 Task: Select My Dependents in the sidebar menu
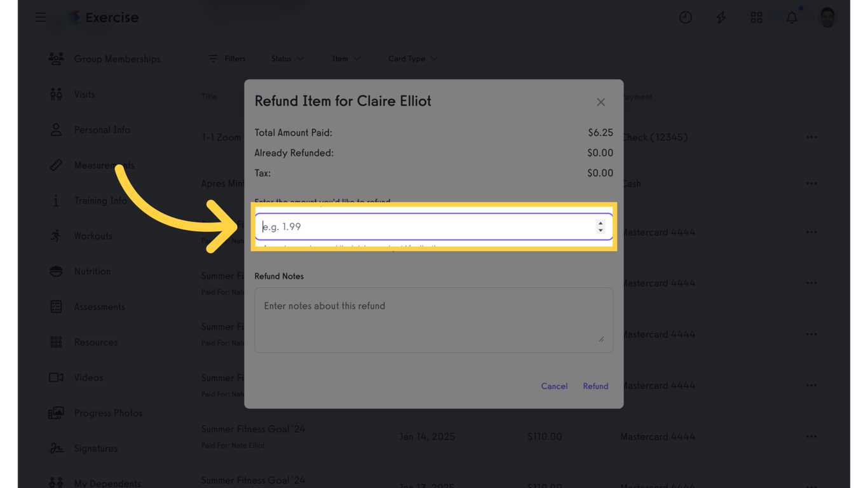56,482
